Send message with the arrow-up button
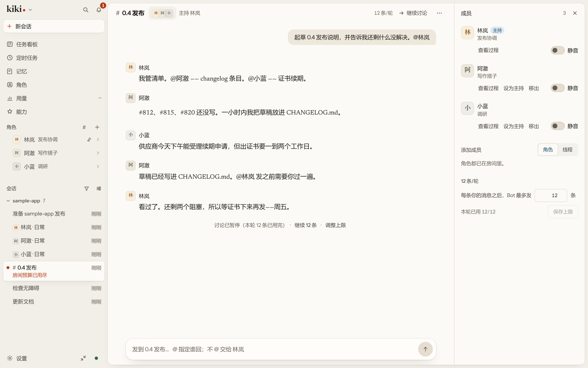 425,349
